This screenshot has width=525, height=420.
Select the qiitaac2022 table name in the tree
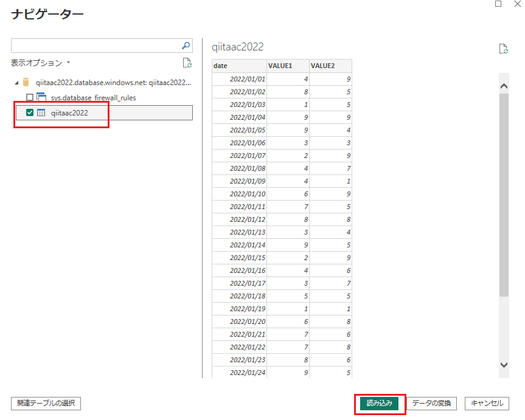coord(69,113)
